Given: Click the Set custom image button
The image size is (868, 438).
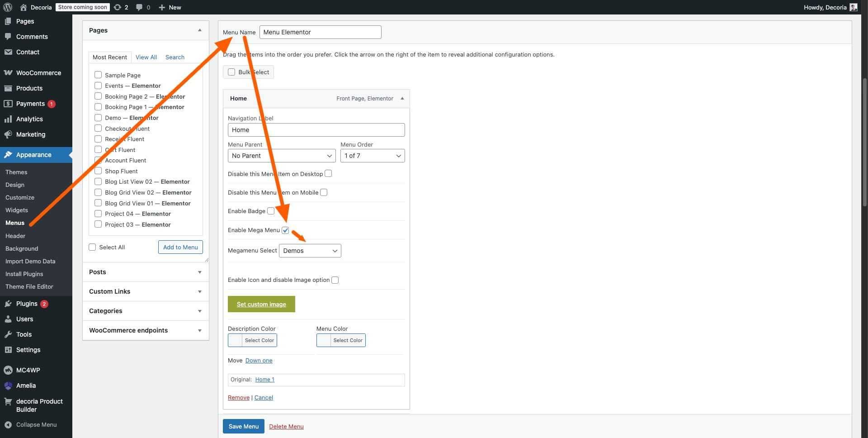Looking at the screenshot, I should pyautogui.click(x=261, y=304).
